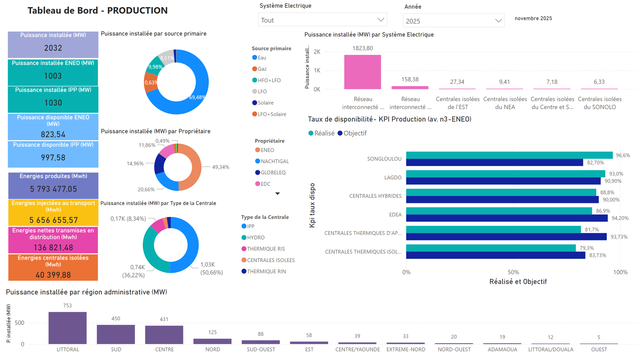Select NACHTIGAL in the Propriétaire legend
Screen dimensions: 644x352
(274, 161)
